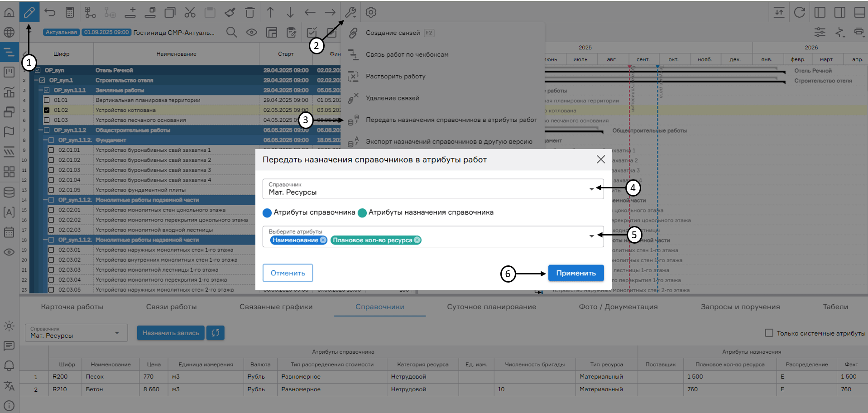Click the Применить button

575,273
